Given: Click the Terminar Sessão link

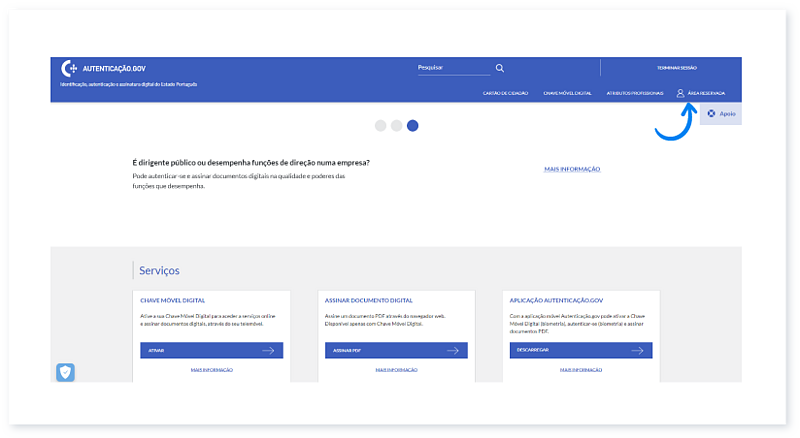Looking at the screenshot, I should tap(677, 68).
